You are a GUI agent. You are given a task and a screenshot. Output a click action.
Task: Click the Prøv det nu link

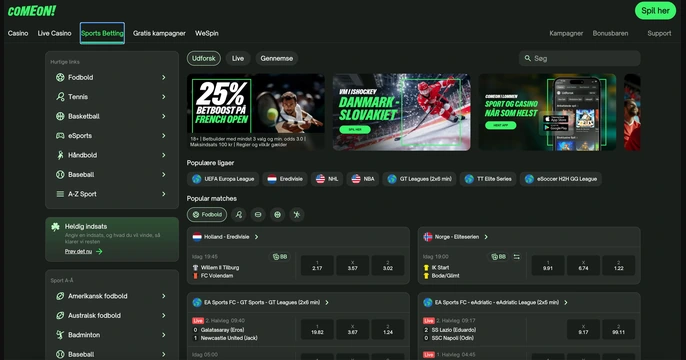[x=78, y=252]
